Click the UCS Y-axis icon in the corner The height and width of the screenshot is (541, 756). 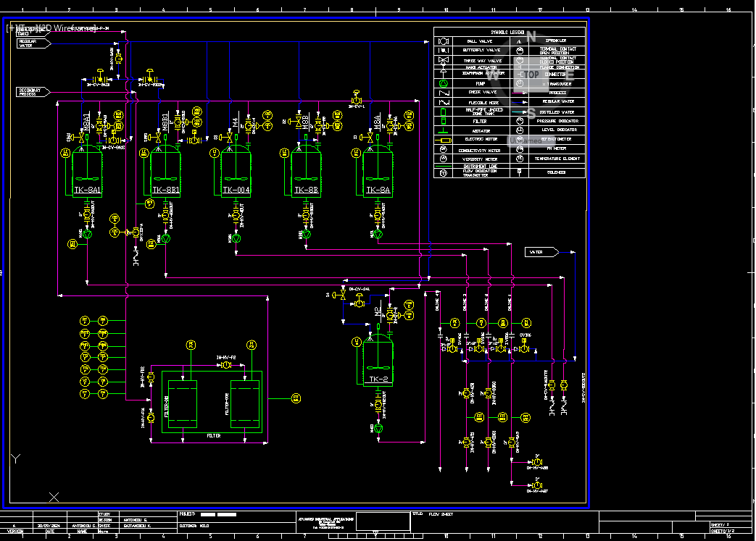pos(16,458)
